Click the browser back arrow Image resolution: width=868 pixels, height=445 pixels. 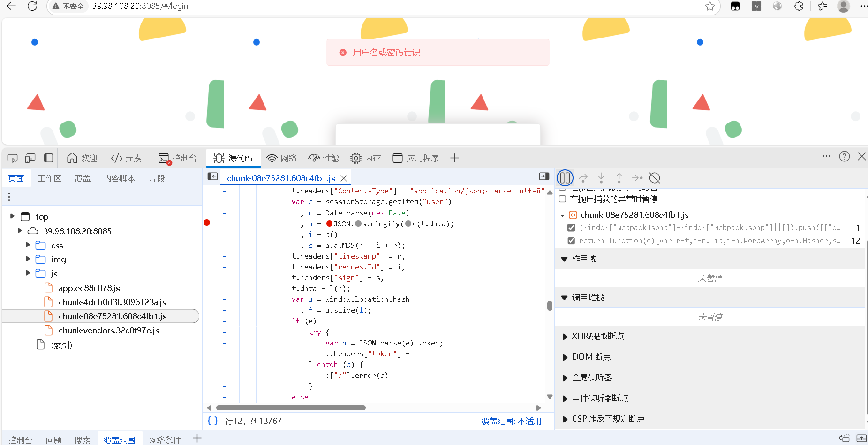point(11,6)
